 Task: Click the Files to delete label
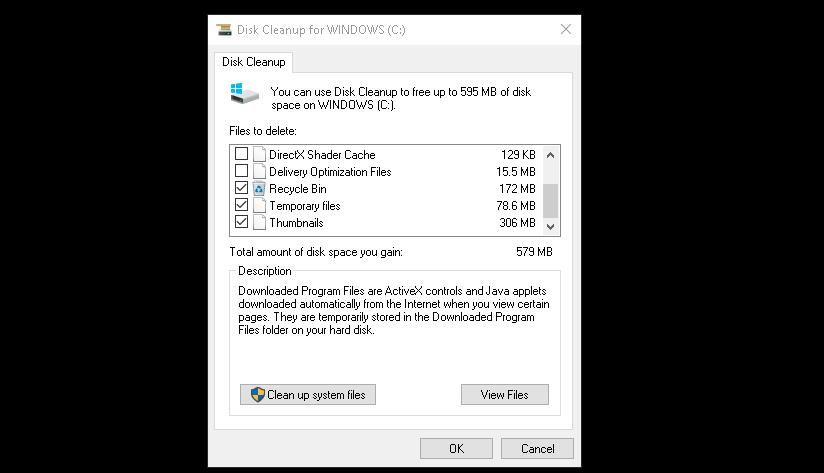click(263, 131)
